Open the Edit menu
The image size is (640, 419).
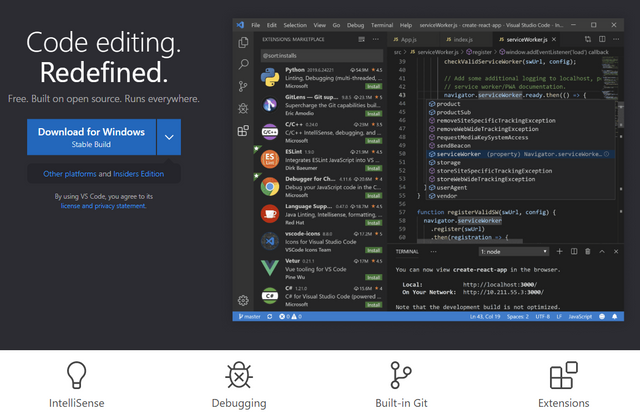coord(272,25)
